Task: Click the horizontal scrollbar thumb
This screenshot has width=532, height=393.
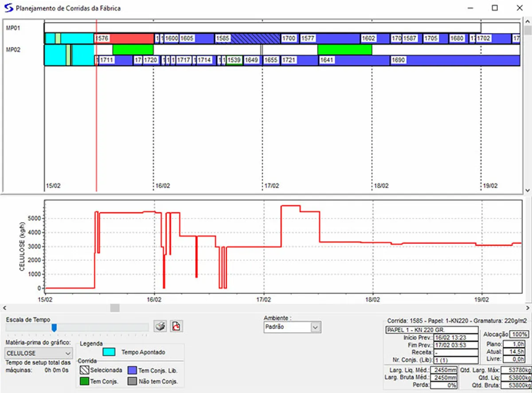Action: (115, 307)
